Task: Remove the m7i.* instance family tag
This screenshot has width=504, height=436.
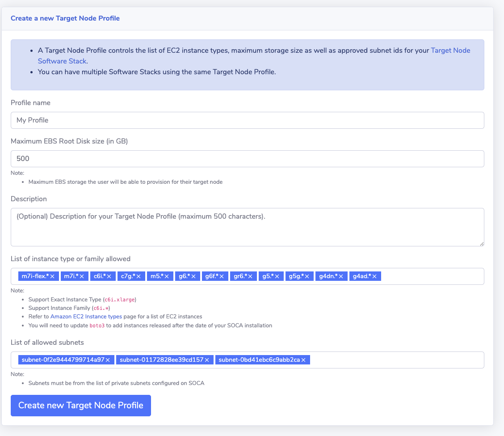Action: coord(82,277)
